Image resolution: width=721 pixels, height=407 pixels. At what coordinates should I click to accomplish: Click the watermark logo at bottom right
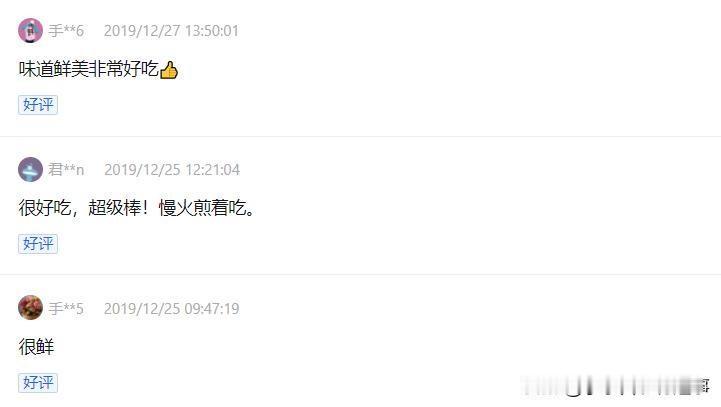(x=615, y=385)
